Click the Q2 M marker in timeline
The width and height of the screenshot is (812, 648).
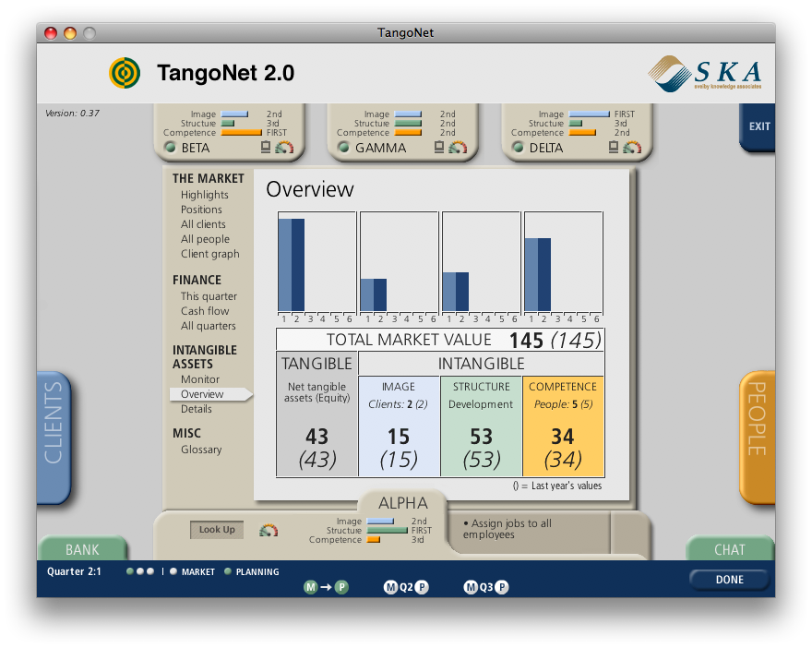[390, 587]
